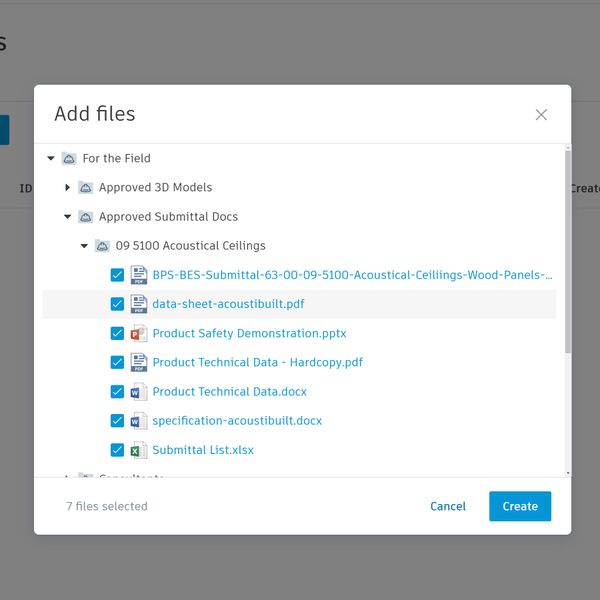Click the Excel icon beside Submittal List.xlsx
The image size is (600, 600).
pos(138,450)
